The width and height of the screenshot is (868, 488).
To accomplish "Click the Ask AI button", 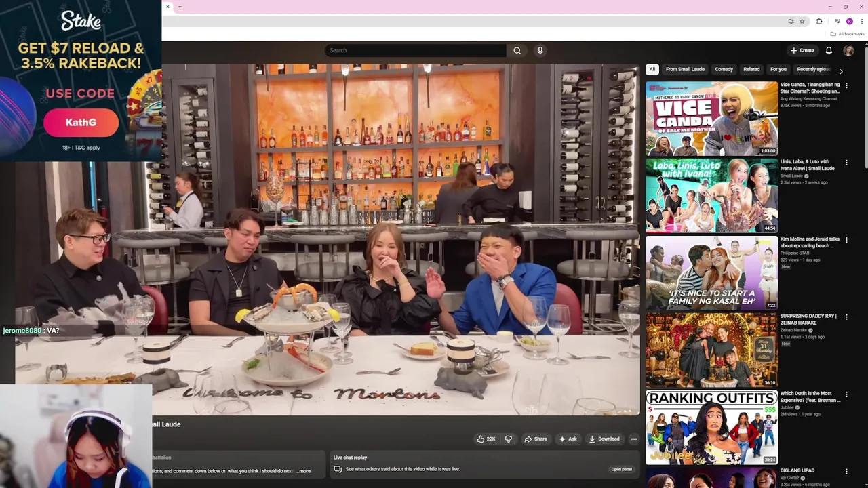I will 568,439.
